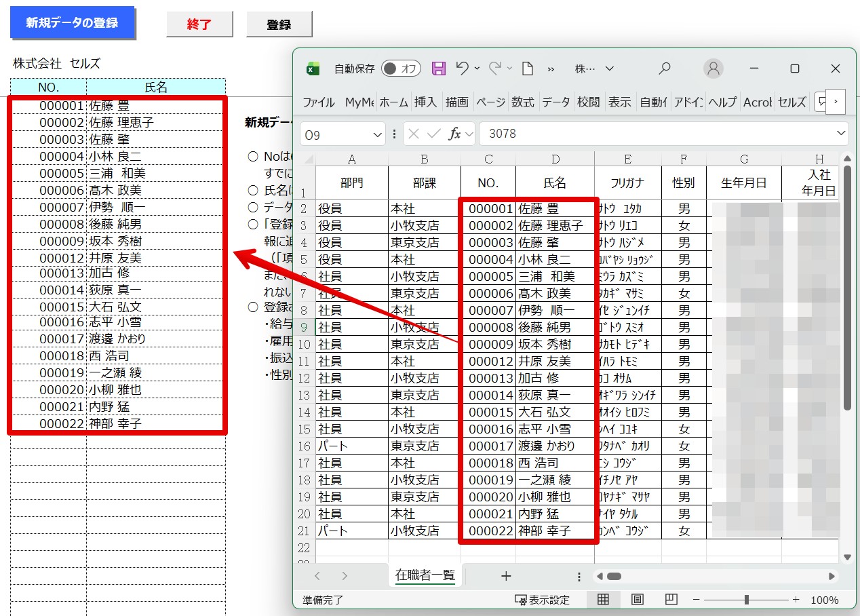This screenshot has width=860, height=616.
Task: Click the Insert Function fx icon
Action: coord(455,134)
